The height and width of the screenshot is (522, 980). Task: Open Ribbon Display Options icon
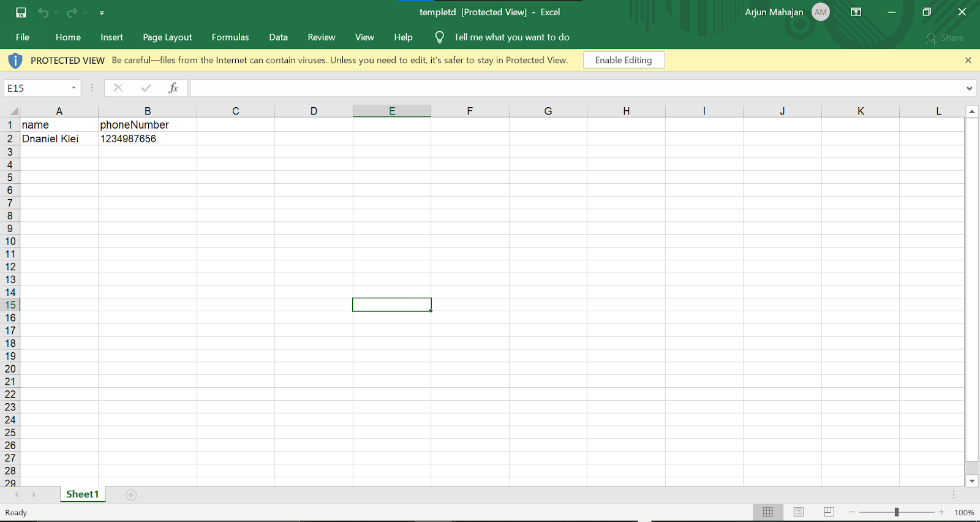tap(856, 12)
